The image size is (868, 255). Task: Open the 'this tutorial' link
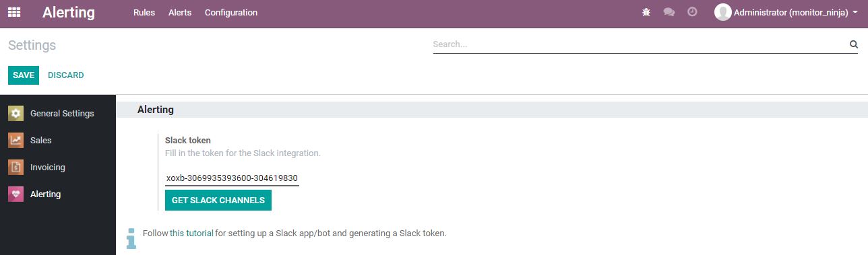click(x=191, y=233)
